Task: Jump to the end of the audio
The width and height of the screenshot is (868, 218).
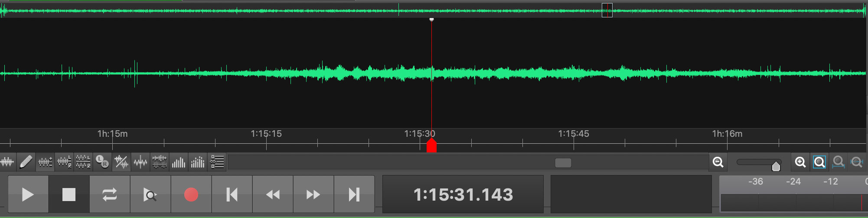Action: pos(354,195)
